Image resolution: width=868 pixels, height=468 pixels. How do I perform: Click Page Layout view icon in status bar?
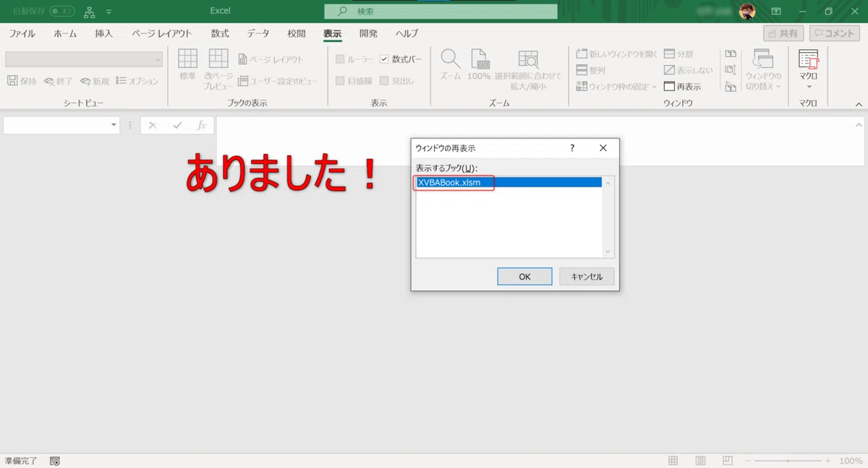click(700, 461)
